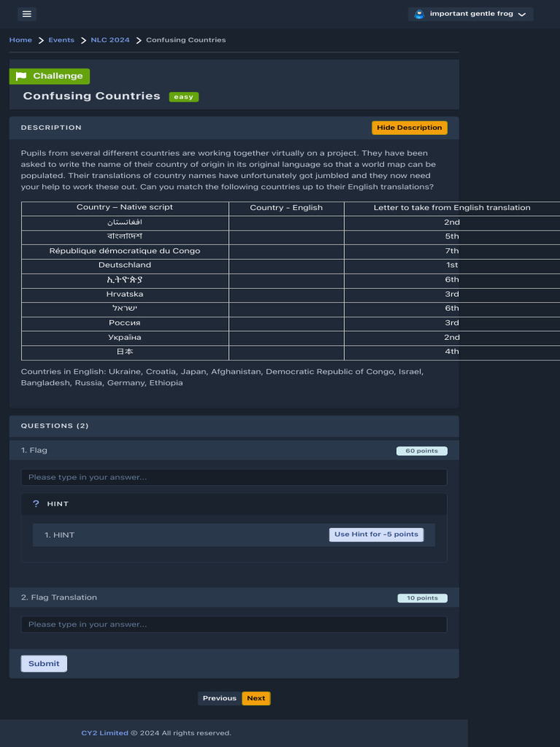Click the Submit button

(x=44, y=664)
